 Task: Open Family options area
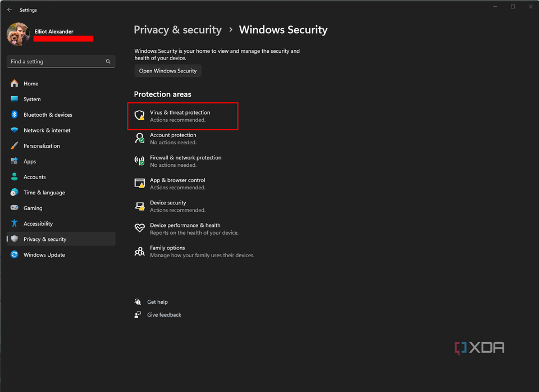point(194,252)
